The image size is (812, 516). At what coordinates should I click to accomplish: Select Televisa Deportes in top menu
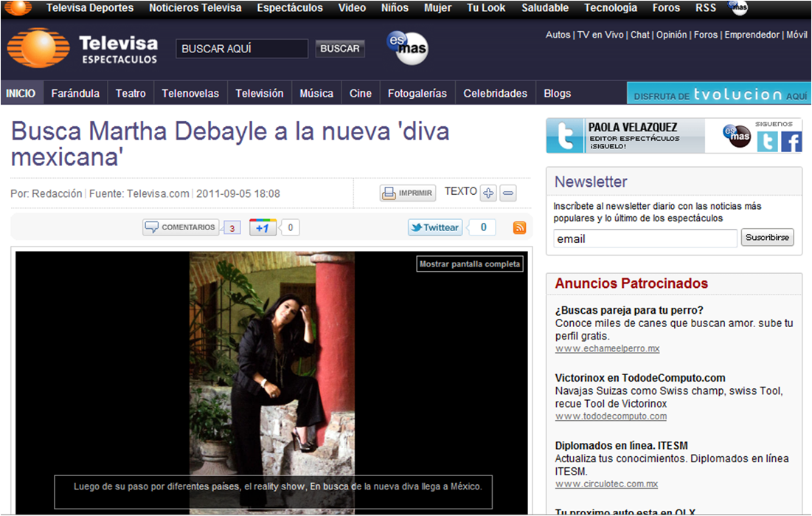click(90, 8)
